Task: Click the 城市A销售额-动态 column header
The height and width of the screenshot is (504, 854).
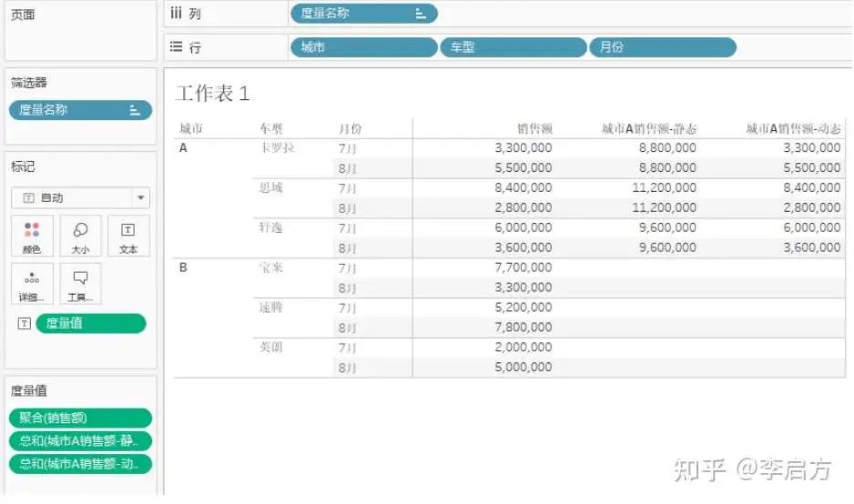Action: click(x=794, y=129)
